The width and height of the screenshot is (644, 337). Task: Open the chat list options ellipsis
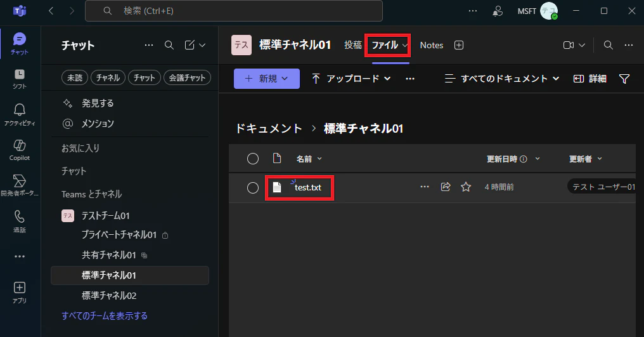[x=149, y=45]
